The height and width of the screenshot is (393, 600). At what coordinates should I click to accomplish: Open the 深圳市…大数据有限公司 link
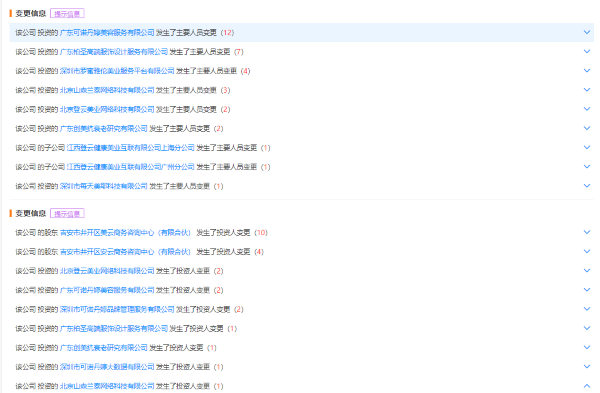(107, 367)
